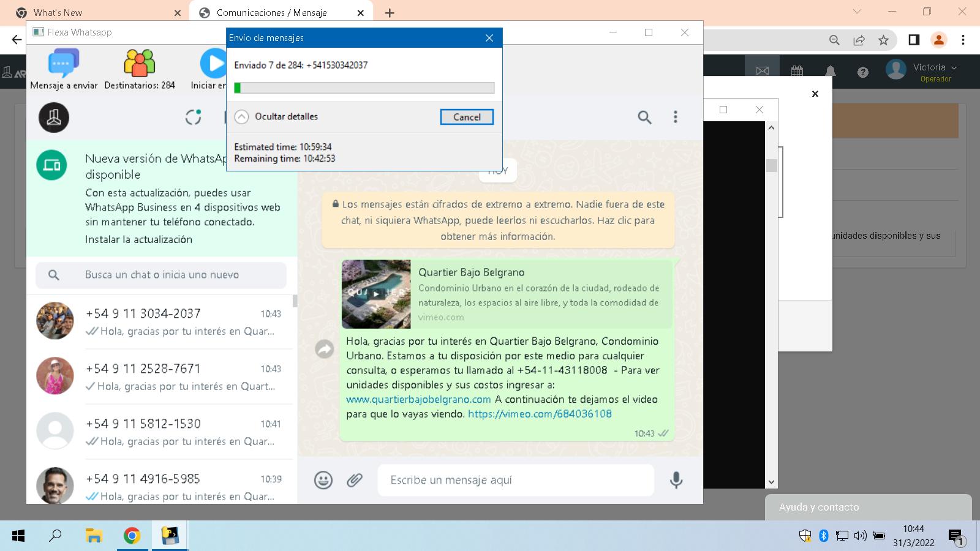Click the paperclip attach icon

tap(355, 480)
